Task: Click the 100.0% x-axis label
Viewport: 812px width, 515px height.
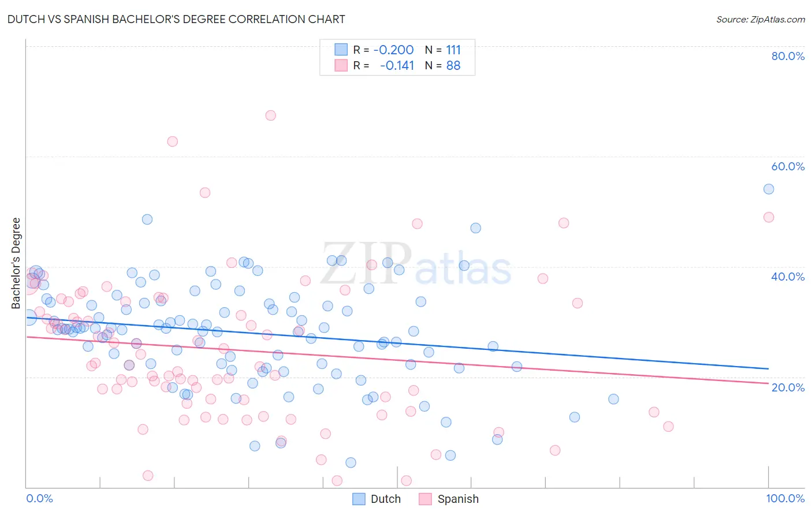Action: pos(785,498)
